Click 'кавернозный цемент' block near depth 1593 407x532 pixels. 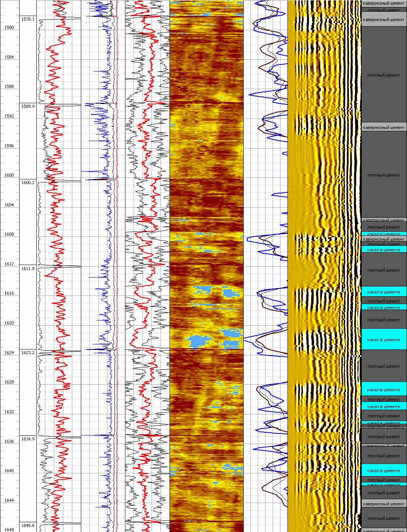[x=384, y=127]
